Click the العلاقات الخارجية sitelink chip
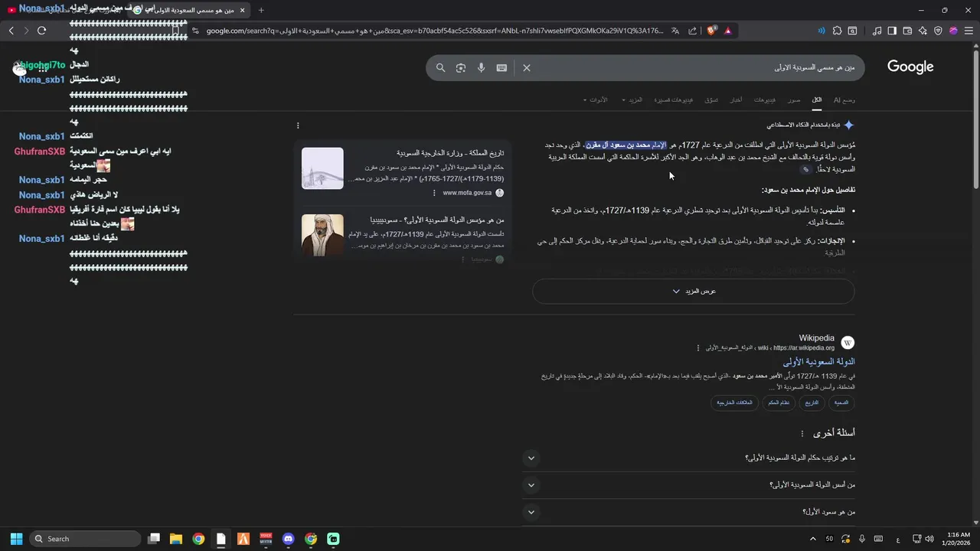 735,403
